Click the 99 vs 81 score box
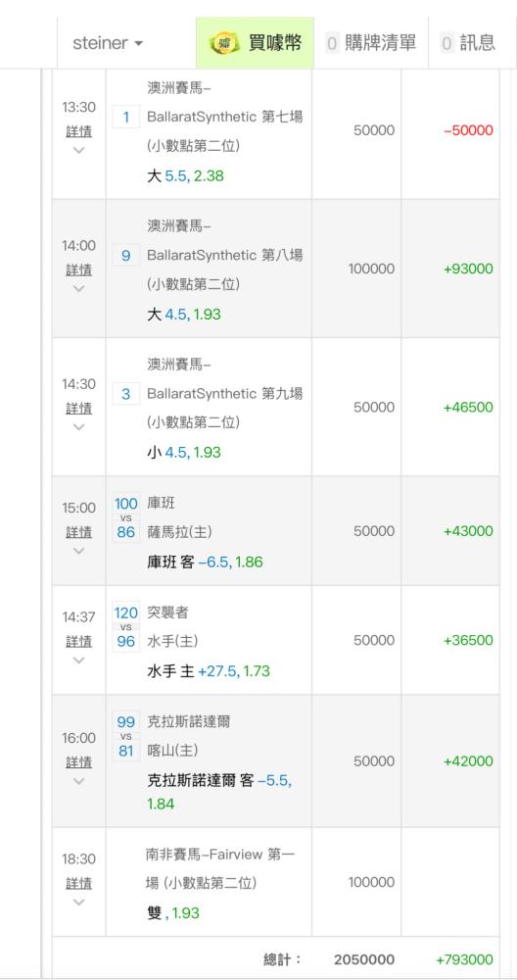This screenshot has height=980, width=517. point(126,736)
